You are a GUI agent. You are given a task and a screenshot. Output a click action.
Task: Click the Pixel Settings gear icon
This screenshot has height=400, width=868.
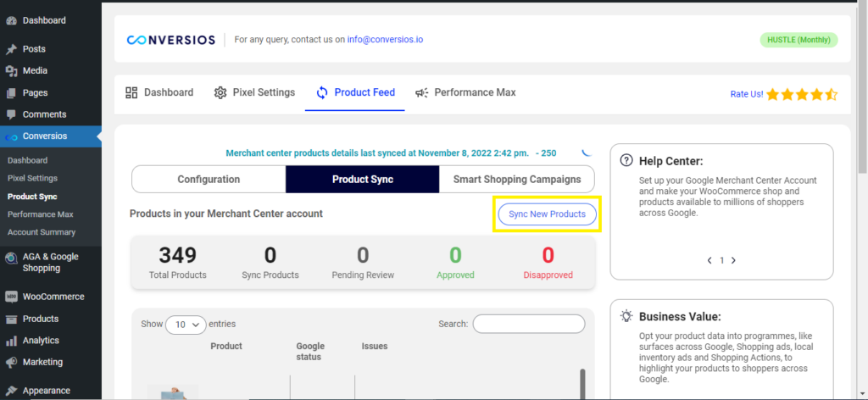click(220, 92)
